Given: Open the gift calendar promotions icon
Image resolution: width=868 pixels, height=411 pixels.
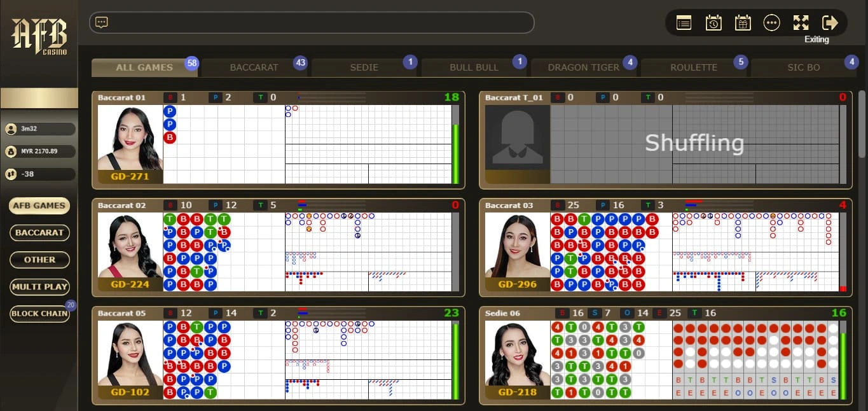Looking at the screenshot, I should (743, 23).
